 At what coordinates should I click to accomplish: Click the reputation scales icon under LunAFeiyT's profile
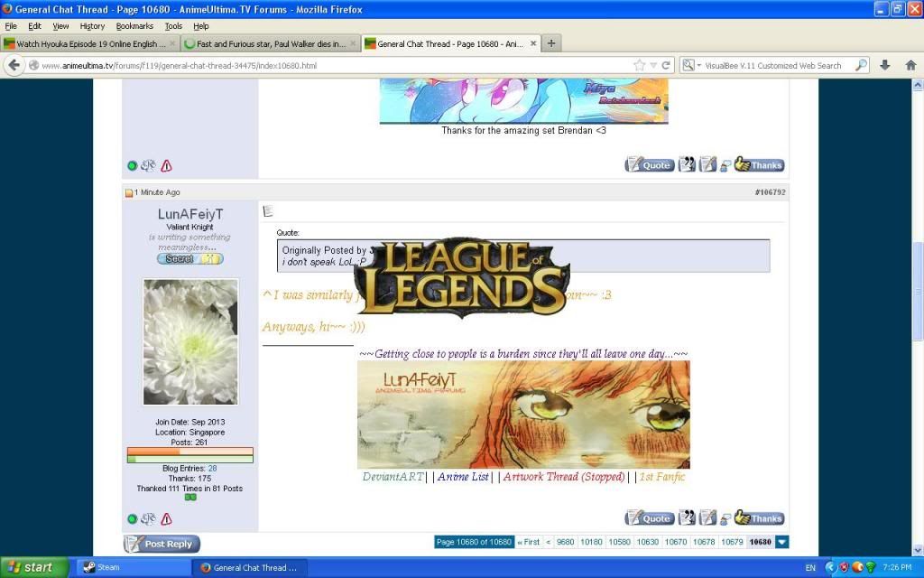coord(148,519)
